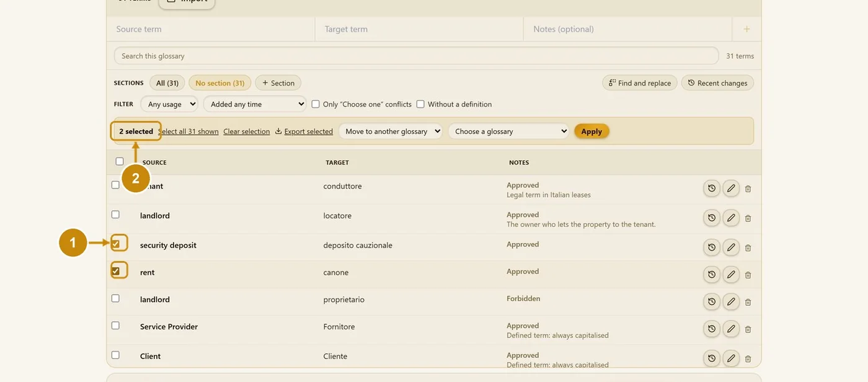
Task: Show Recent changes
Action: (717, 83)
